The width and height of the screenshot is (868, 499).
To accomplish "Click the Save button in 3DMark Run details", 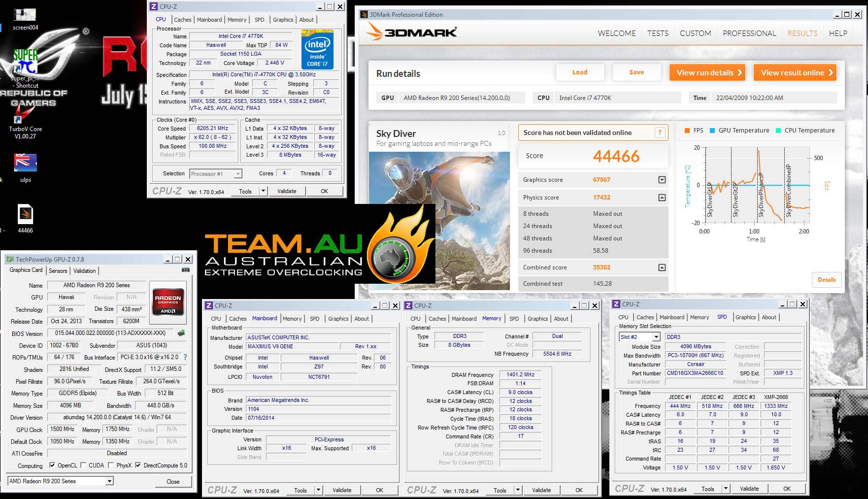I will click(x=636, y=72).
